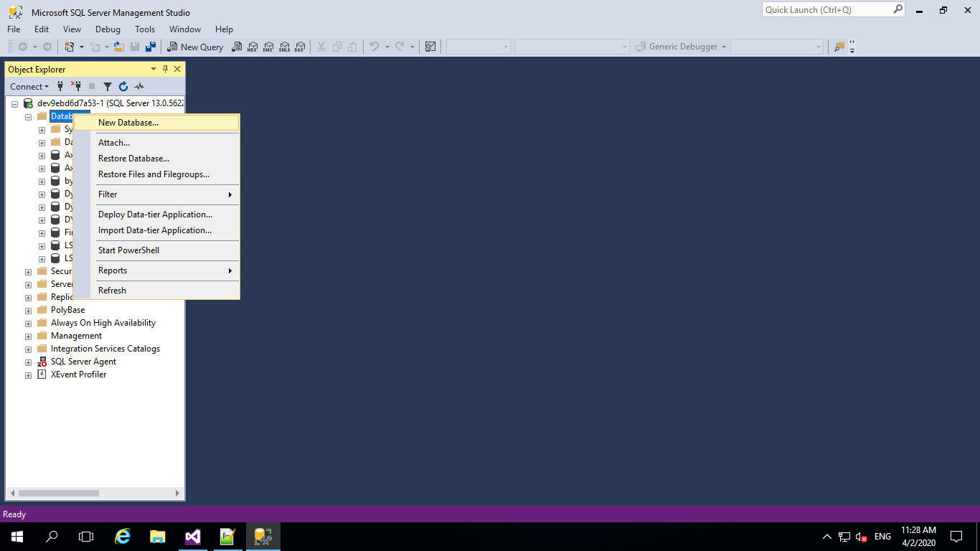Open the File menu
Image resolution: width=980 pixels, height=551 pixels.
pos(14,29)
